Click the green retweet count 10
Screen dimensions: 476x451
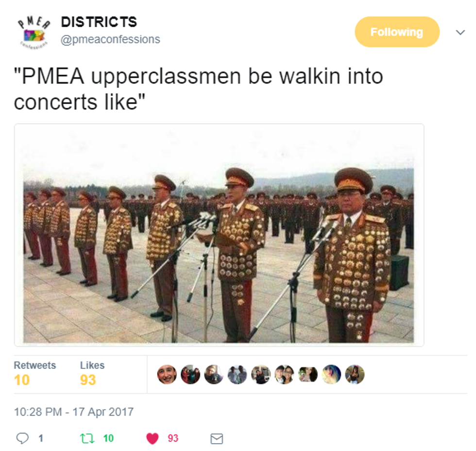point(108,438)
